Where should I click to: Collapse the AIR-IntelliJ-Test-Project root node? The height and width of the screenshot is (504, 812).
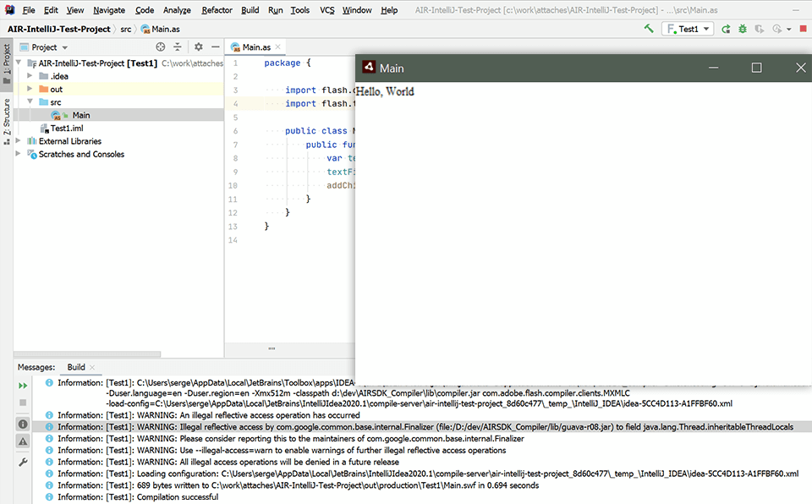[x=19, y=63]
